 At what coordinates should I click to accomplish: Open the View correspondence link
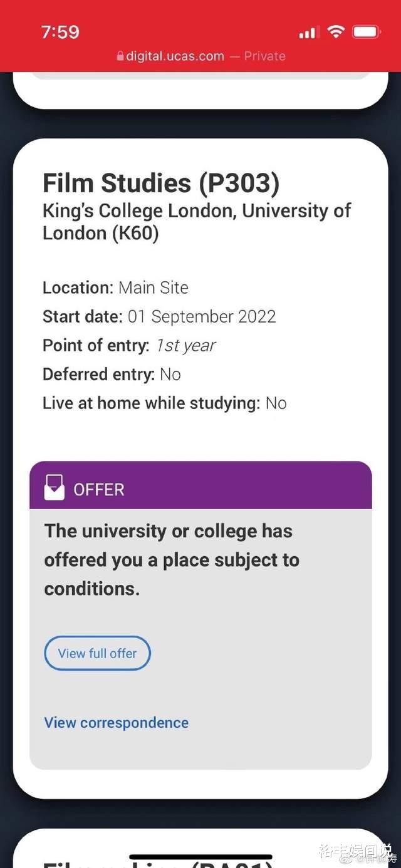pos(116,723)
